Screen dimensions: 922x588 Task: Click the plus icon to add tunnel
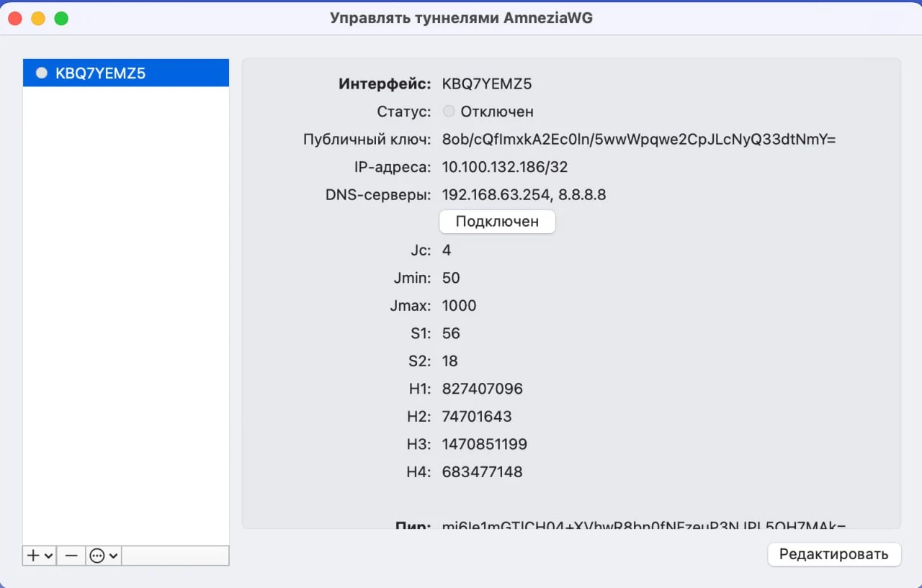pyautogui.click(x=33, y=556)
